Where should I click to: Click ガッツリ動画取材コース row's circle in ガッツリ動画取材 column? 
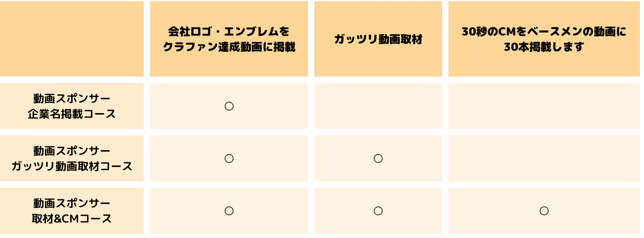[x=378, y=158]
